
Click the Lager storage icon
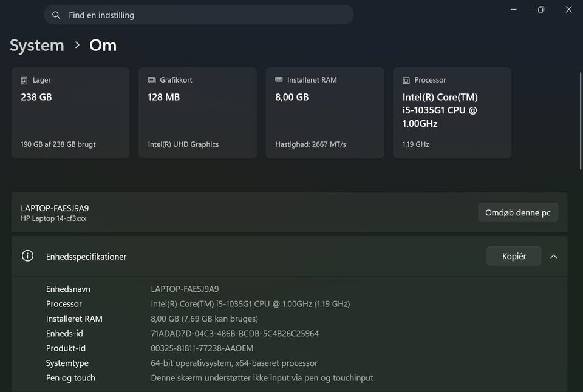click(x=24, y=80)
